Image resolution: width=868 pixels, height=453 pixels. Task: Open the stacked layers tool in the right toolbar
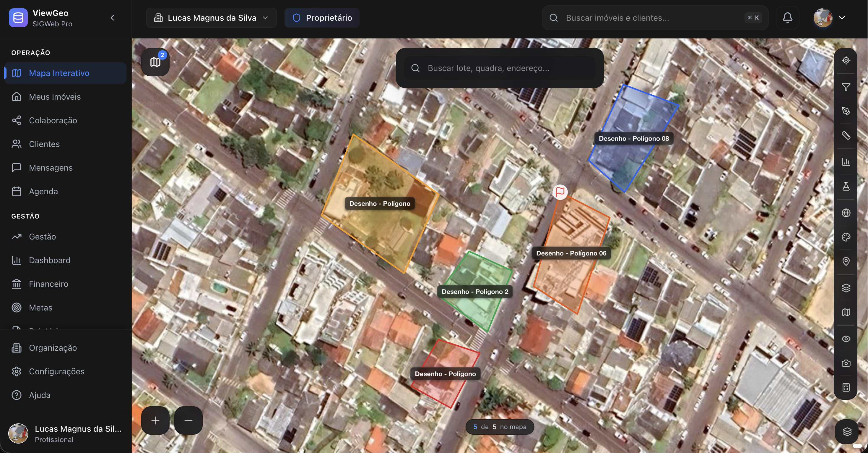pyautogui.click(x=846, y=288)
